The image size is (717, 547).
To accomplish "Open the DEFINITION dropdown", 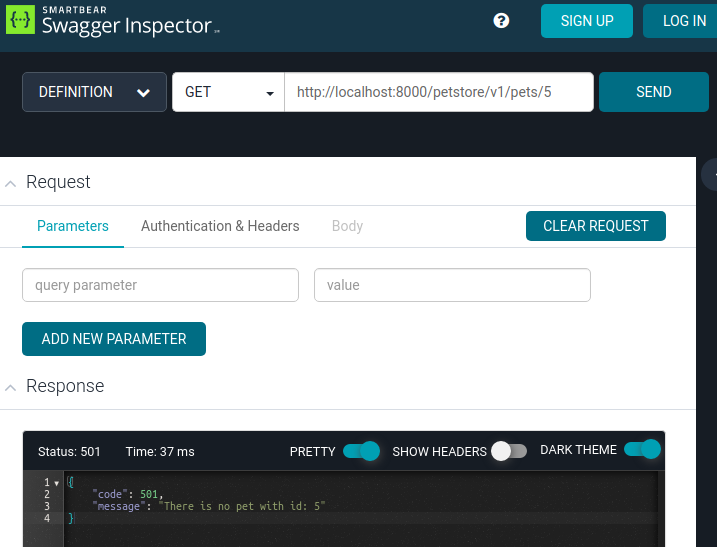I will pos(94,92).
